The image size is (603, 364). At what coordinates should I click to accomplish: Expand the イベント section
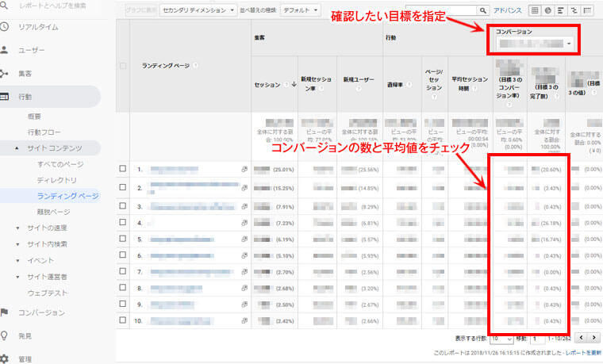[x=17, y=261]
